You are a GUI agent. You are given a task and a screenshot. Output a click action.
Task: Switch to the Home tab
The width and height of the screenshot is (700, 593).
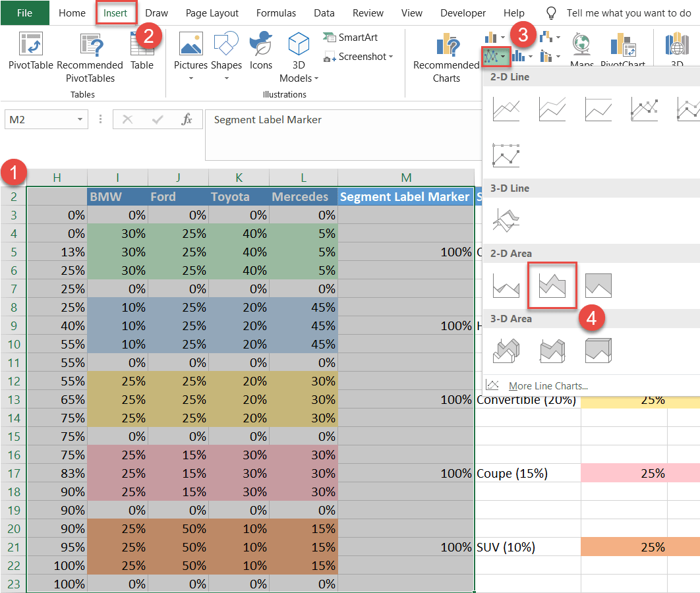[x=72, y=13]
